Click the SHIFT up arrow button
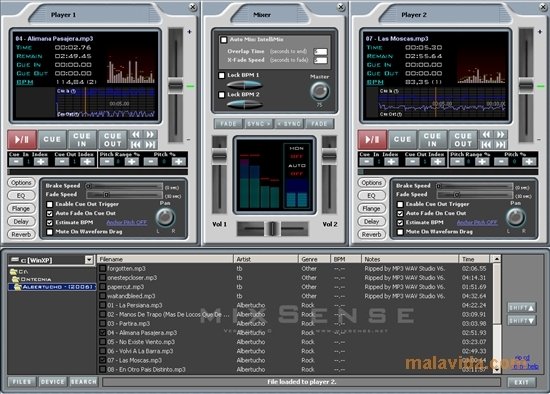This screenshot has width=550, height=394. coord(522,308)
